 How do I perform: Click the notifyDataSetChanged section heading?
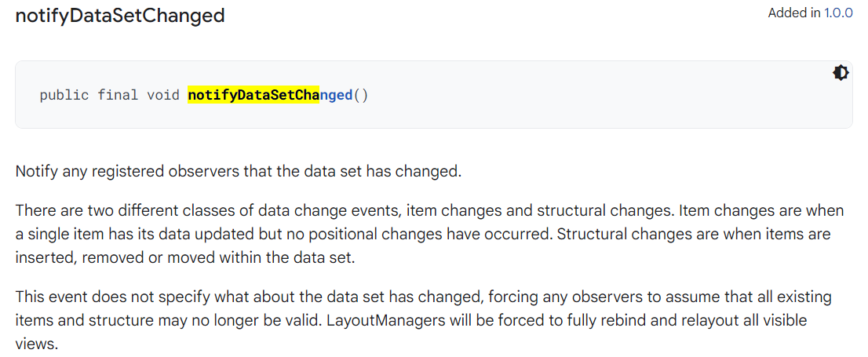coord(120,16)
